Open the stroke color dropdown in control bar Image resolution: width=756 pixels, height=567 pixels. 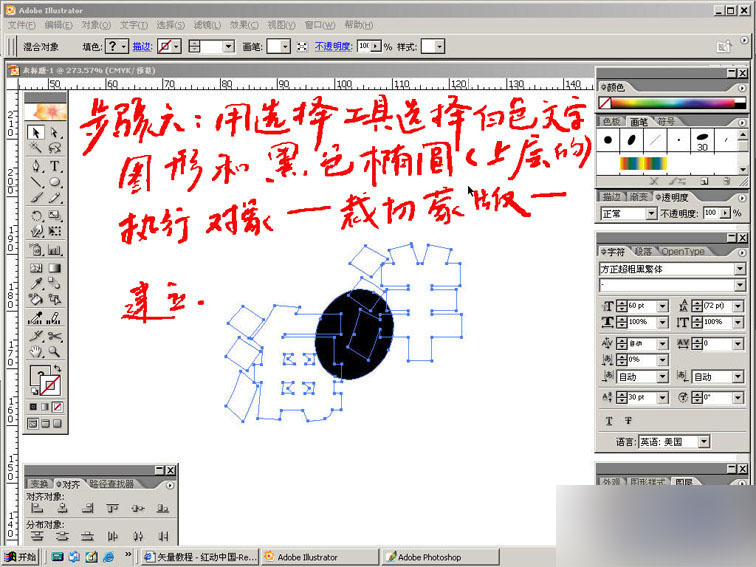click(176, 46)
